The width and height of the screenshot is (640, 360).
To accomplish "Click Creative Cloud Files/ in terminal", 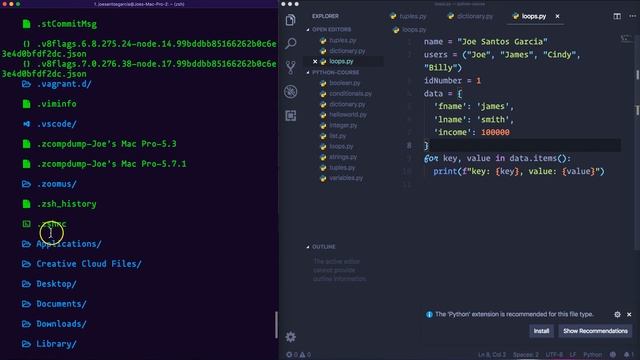I will coord(89,264).
